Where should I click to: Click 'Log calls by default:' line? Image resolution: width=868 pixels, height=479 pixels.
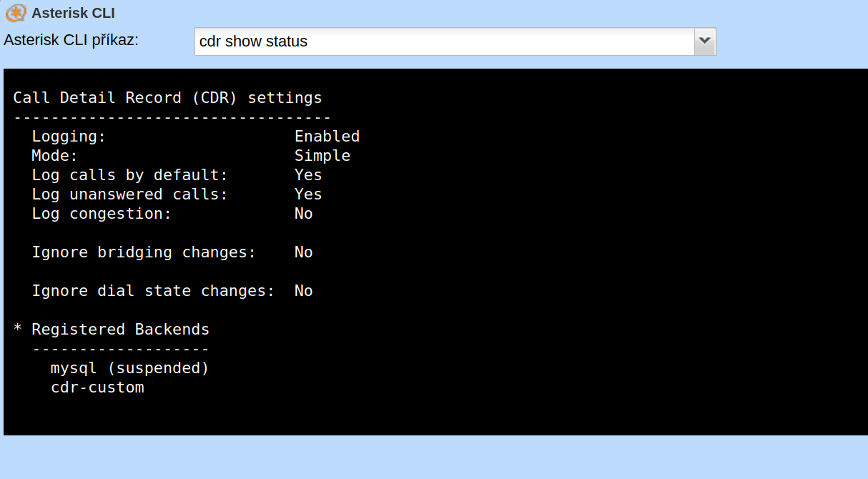[x=130, y=175]
